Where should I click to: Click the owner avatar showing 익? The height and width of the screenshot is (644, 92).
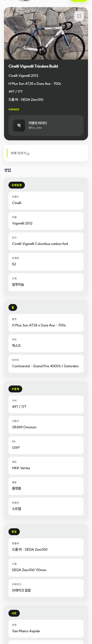coord(19,125)
